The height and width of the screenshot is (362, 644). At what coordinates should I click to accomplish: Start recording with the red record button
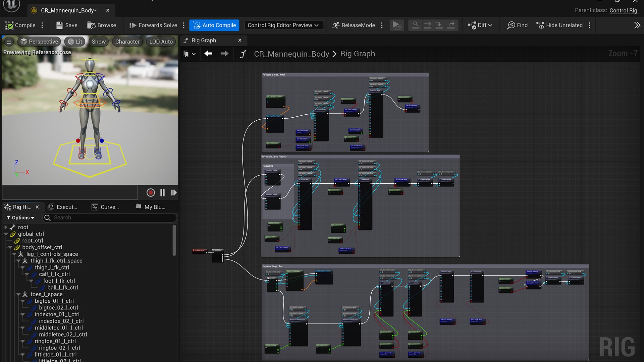[150, 192]
